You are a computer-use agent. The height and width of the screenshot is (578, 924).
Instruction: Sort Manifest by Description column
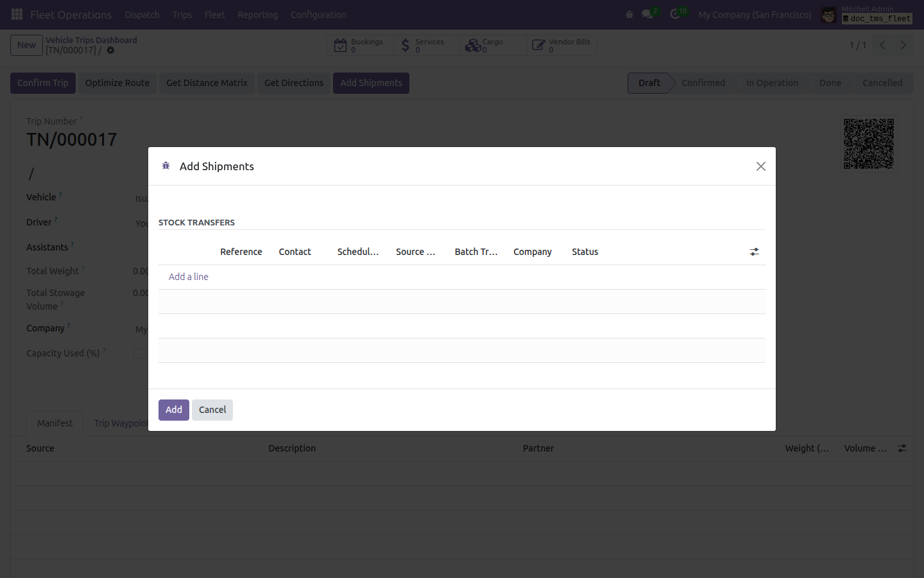pos(292,448)
